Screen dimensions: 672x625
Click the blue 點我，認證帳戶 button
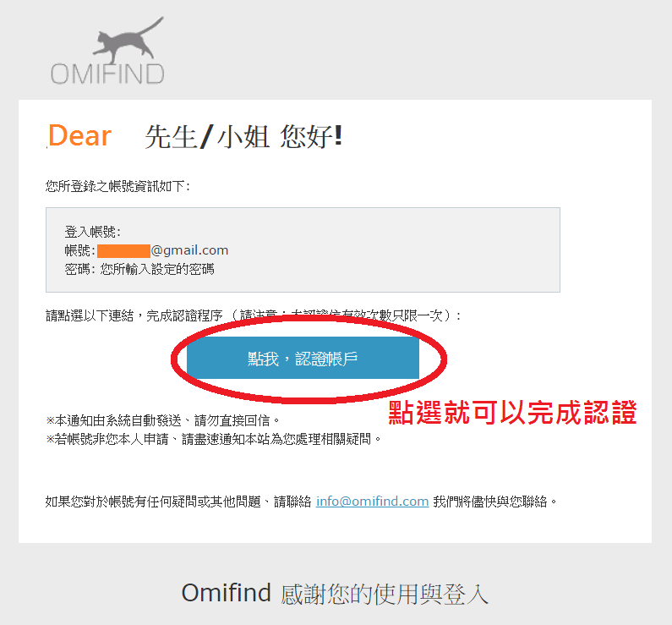click(303, 358)
